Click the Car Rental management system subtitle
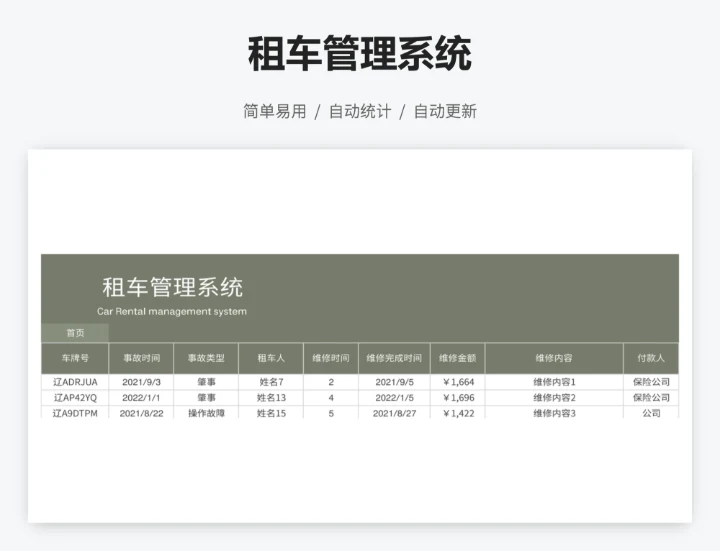This screenshot has height=551, width=720. click(172, 311)
